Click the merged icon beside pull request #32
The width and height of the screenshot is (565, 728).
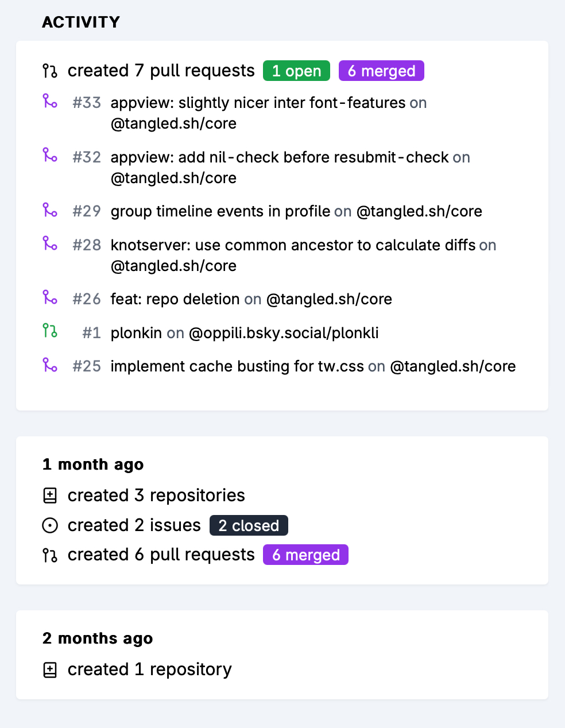[x=50, y=155]
